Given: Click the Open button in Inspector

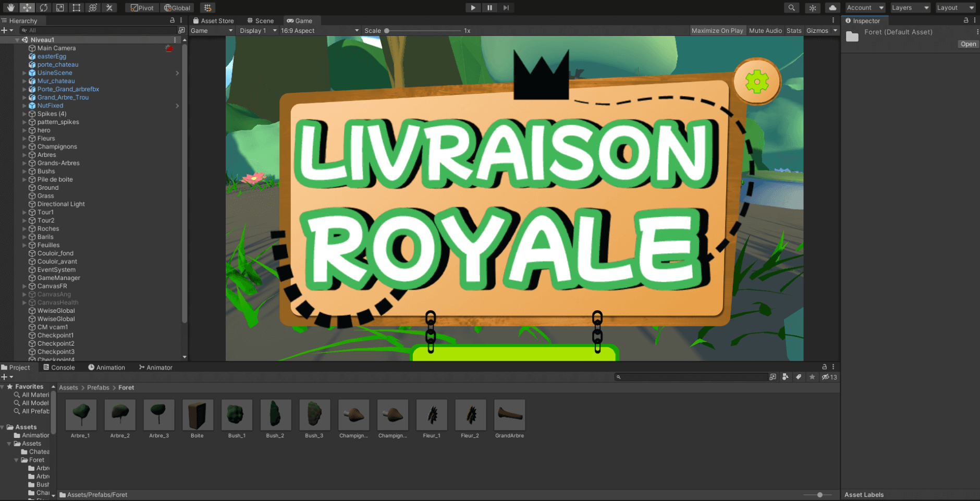Looking at the screenshot, I should (x=968, y=44).
